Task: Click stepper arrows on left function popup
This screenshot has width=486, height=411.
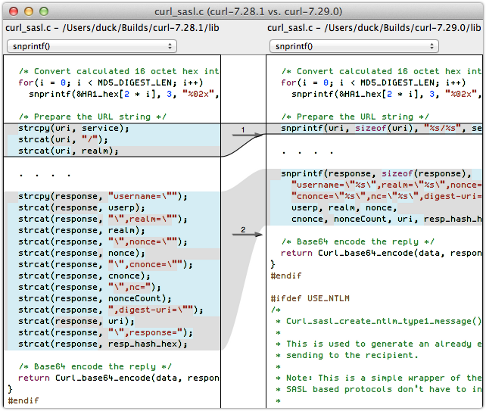Action: [170, 46]
